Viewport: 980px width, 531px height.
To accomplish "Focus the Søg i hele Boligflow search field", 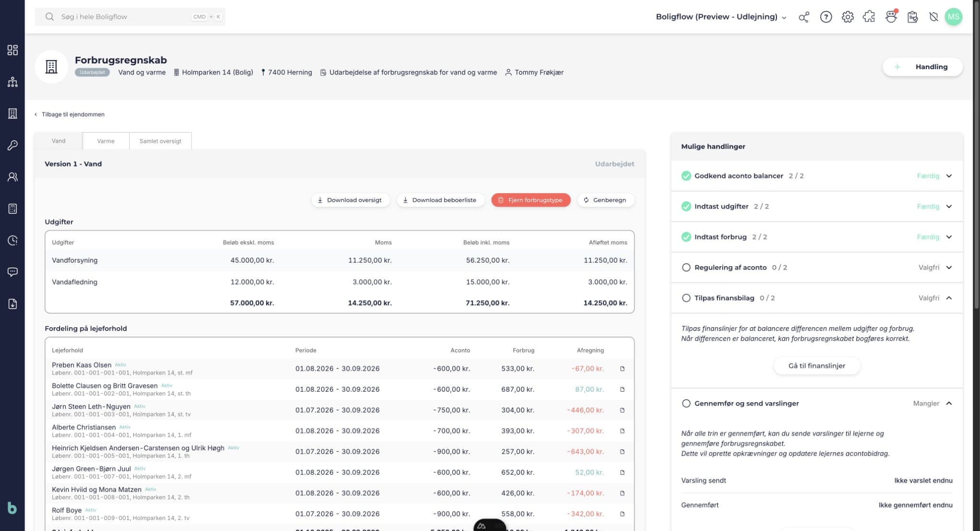I will [130, 17].
